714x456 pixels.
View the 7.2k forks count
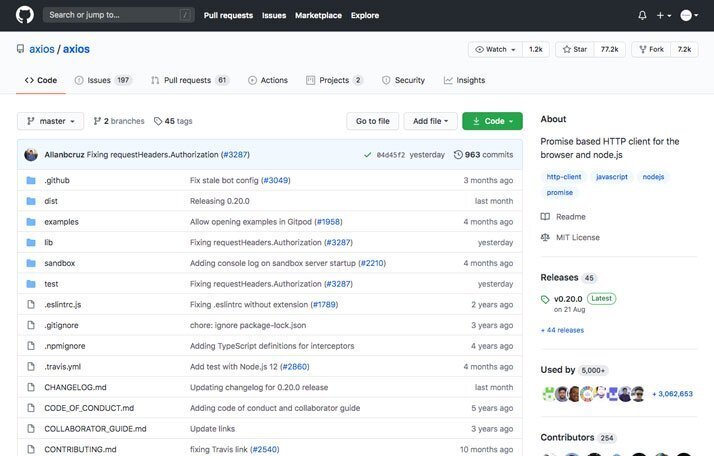click(684, 49)
